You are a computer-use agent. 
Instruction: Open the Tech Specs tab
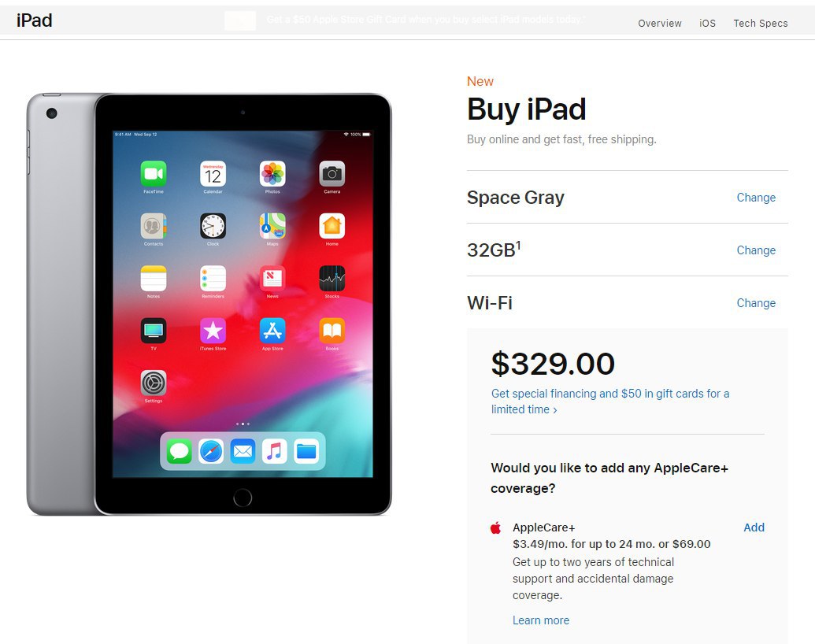761,24
